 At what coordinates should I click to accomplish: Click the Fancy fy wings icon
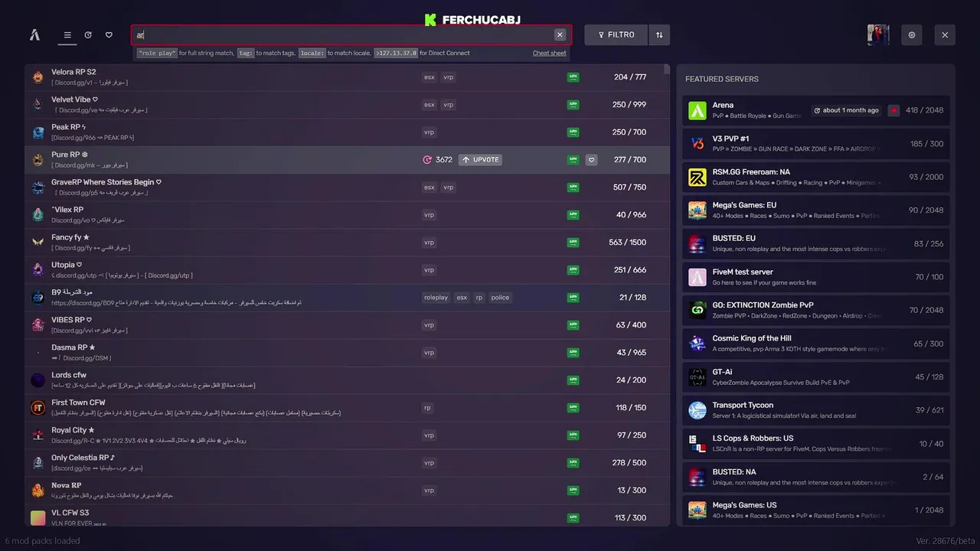point(38,243)
